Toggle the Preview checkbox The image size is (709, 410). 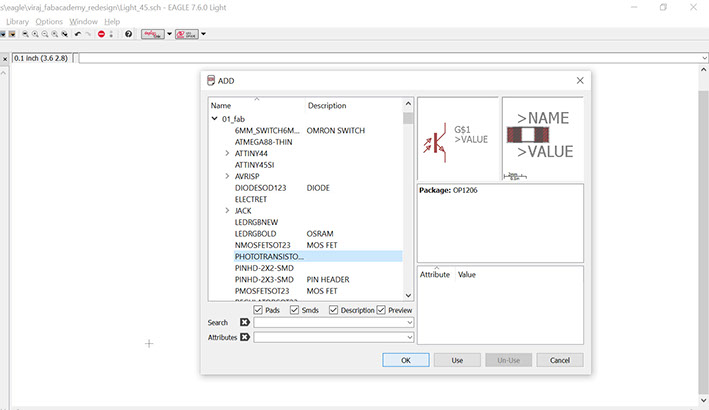click(x=381, y=310)
